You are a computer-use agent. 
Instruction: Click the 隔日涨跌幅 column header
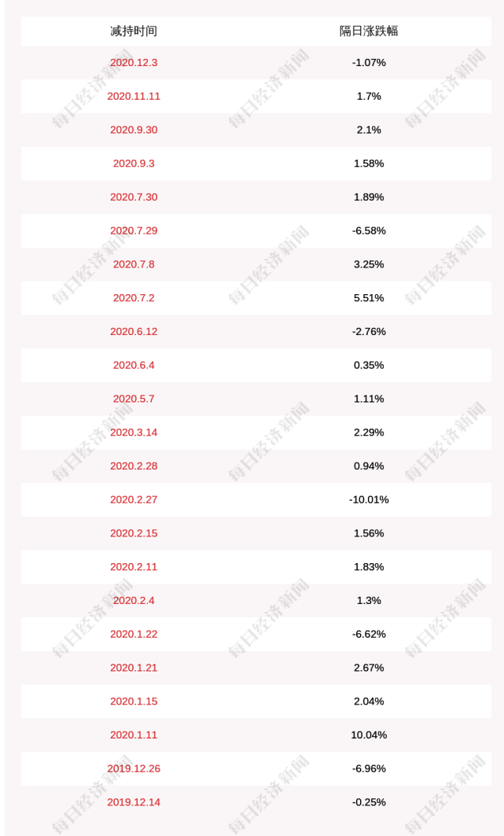[369, 31]
